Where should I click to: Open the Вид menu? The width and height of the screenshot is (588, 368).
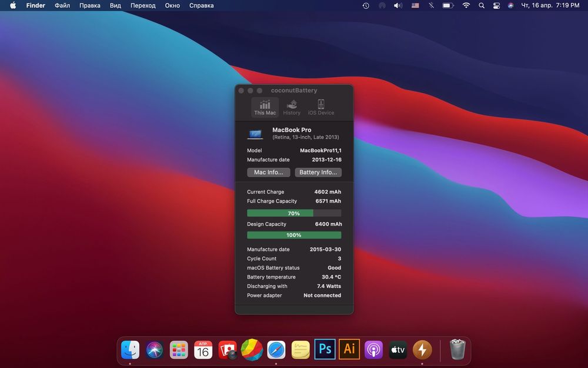115,5
